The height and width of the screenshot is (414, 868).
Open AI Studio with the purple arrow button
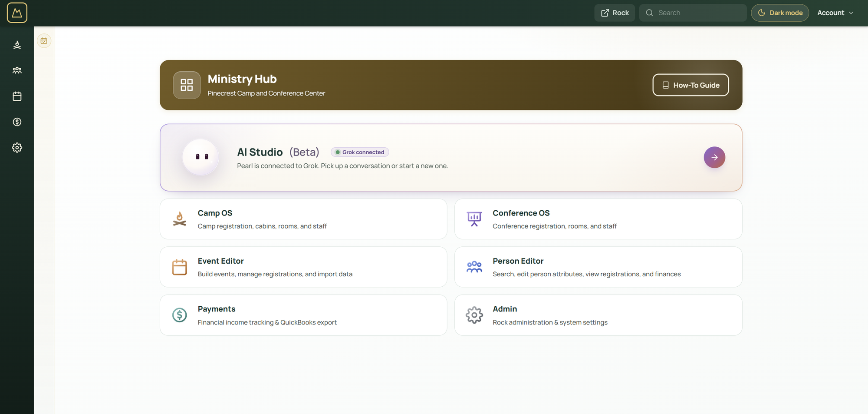tap(714, 157)
